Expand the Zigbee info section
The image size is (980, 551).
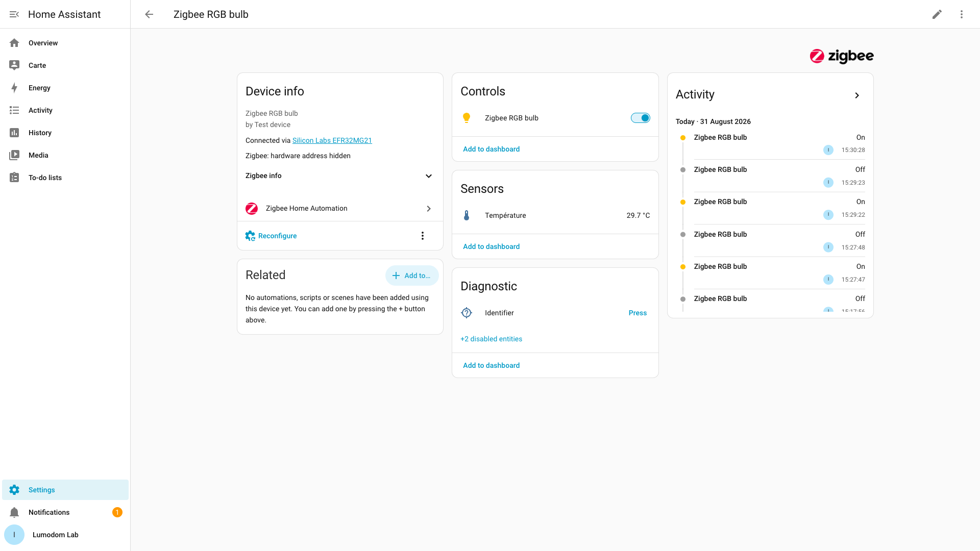click(340, 176)
